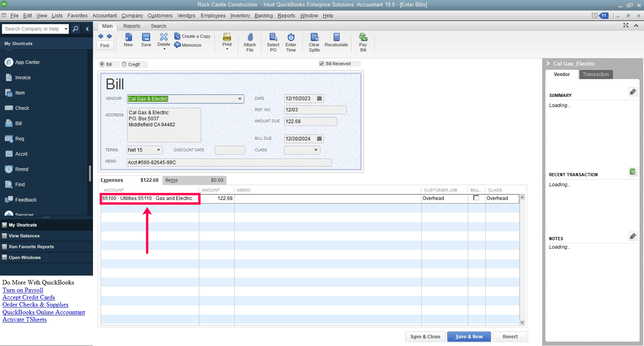Open the Vendors menu

(x=186, y=16)
